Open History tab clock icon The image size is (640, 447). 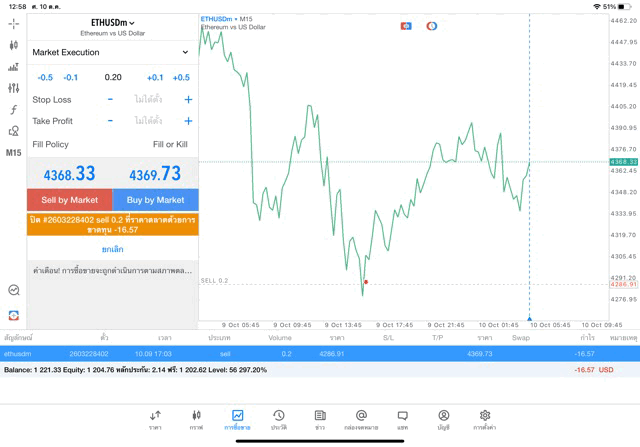278,419
